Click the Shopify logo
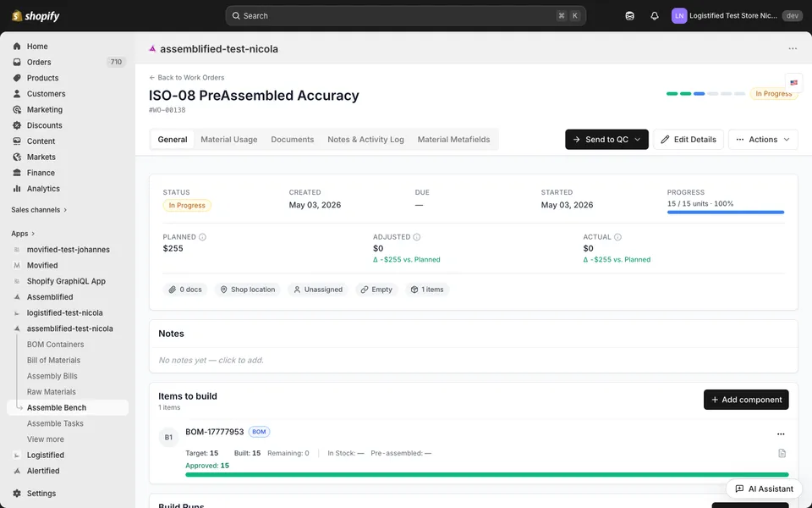The width and height of the screenshot is (812, 508). tap(36, 16)
